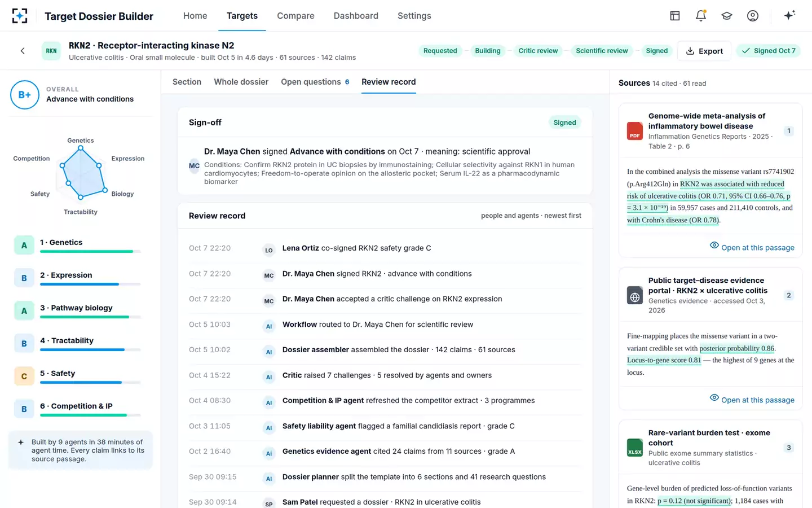Click citation number 3 badge
The width and height of the screenshot is (812, 508).
pyautogui.click(x=789, y=448)
